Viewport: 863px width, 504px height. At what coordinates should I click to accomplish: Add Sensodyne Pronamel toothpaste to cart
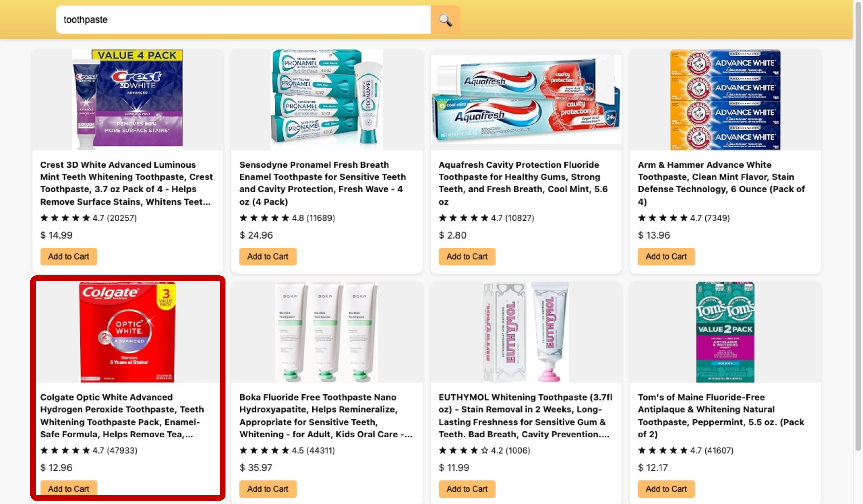pos(268,257)
